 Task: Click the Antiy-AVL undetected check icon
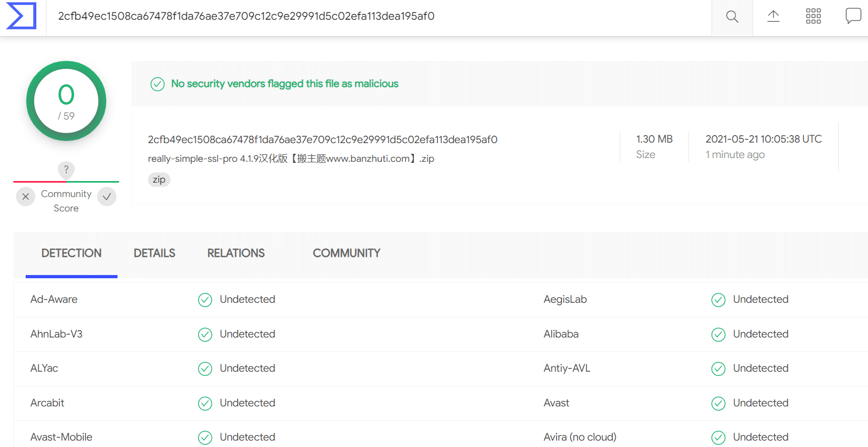718,369
